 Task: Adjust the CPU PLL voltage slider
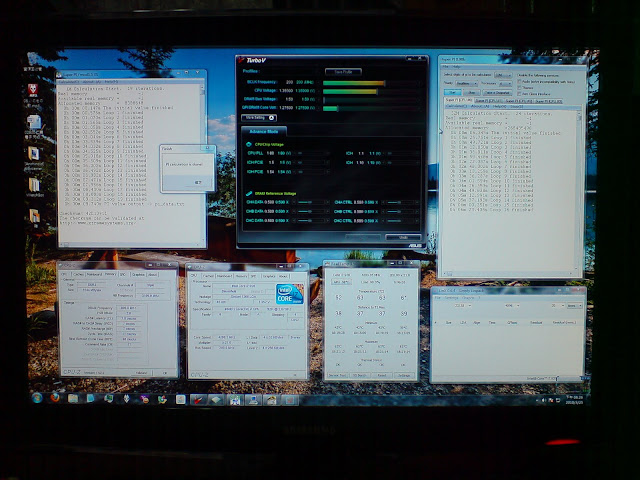[x=313, y=153]
